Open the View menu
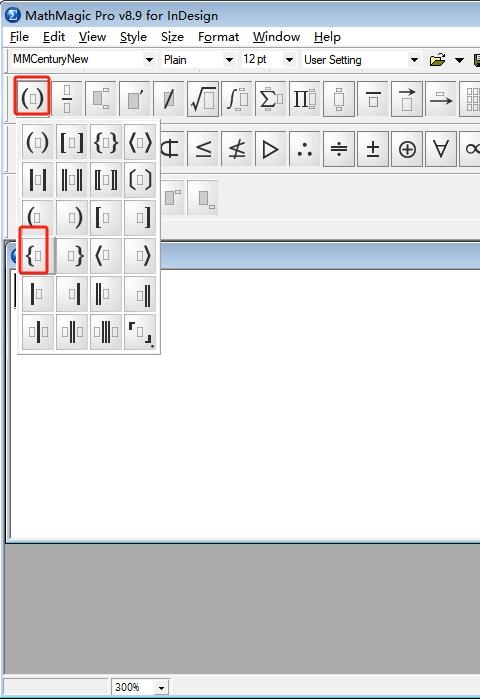480x700 pixels. click(x=92, y=37)
